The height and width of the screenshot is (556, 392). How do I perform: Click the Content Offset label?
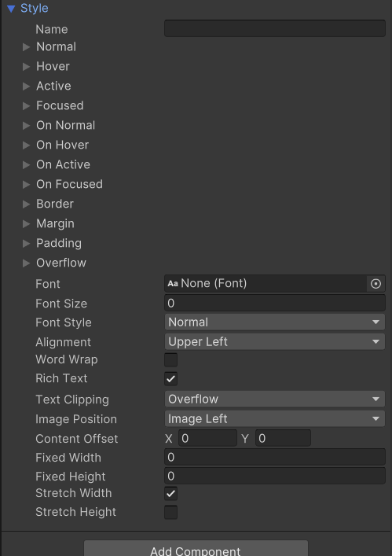click(x=76, y=439)
